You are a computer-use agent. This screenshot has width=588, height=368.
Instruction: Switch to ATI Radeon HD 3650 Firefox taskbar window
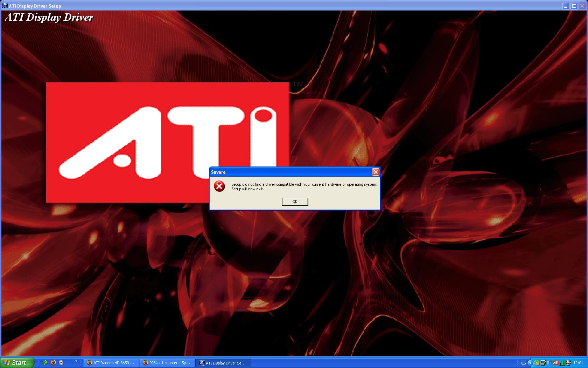(111, 363)
